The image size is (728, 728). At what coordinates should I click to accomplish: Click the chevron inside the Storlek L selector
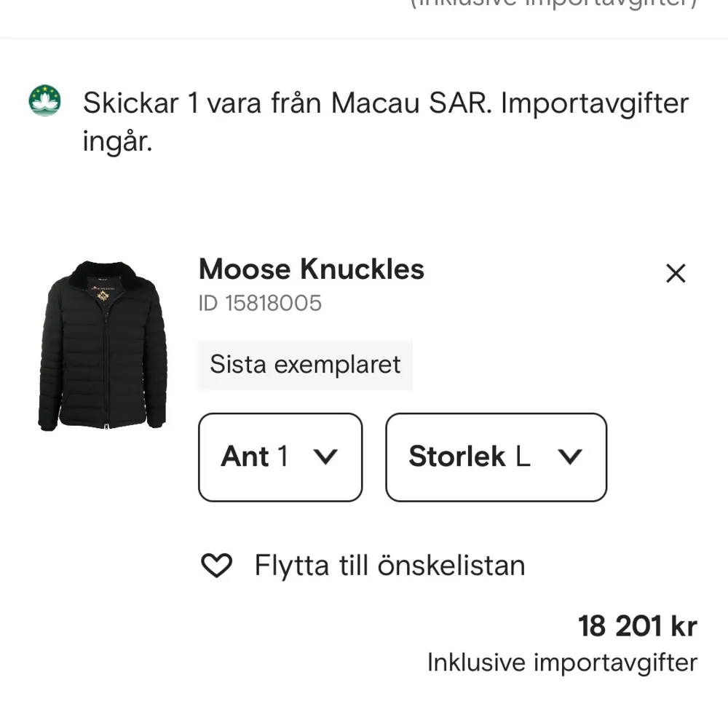pos(571,457)
